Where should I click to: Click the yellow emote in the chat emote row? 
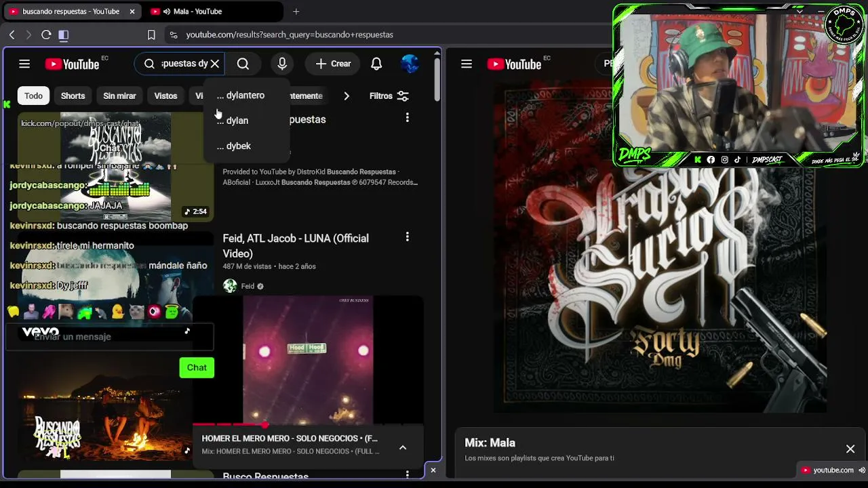tap(14, 312)
